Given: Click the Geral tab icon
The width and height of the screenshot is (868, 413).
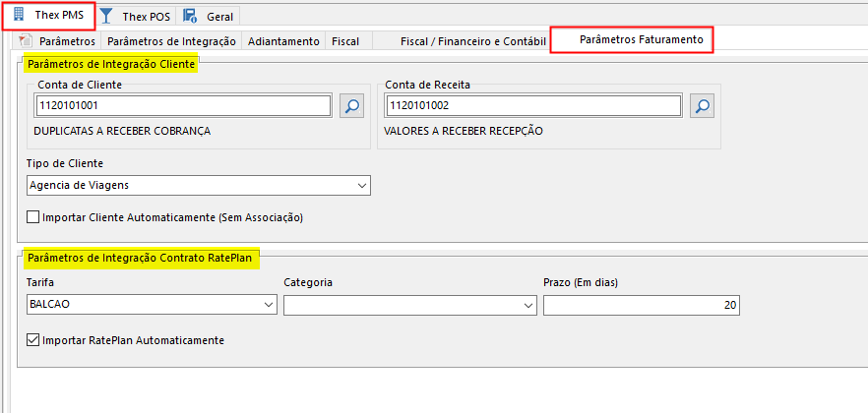Looking at the screenshot, I should pyautogui.click(x=190, y=16).
